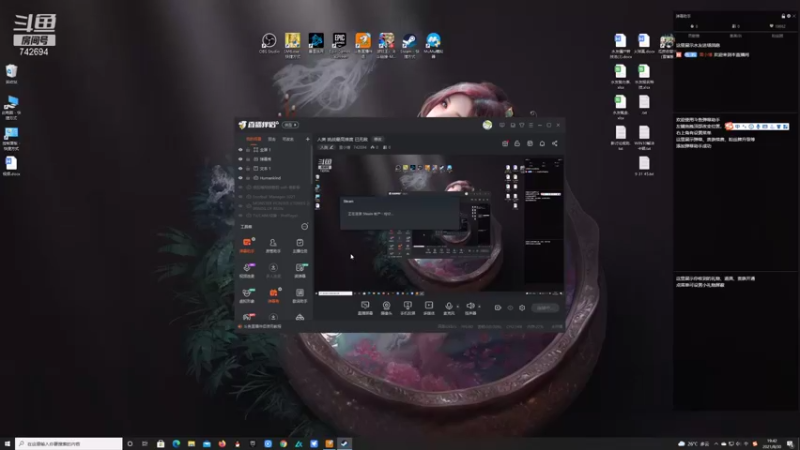Toggle the 中 language button on the Sogou bar

(738, 126)
